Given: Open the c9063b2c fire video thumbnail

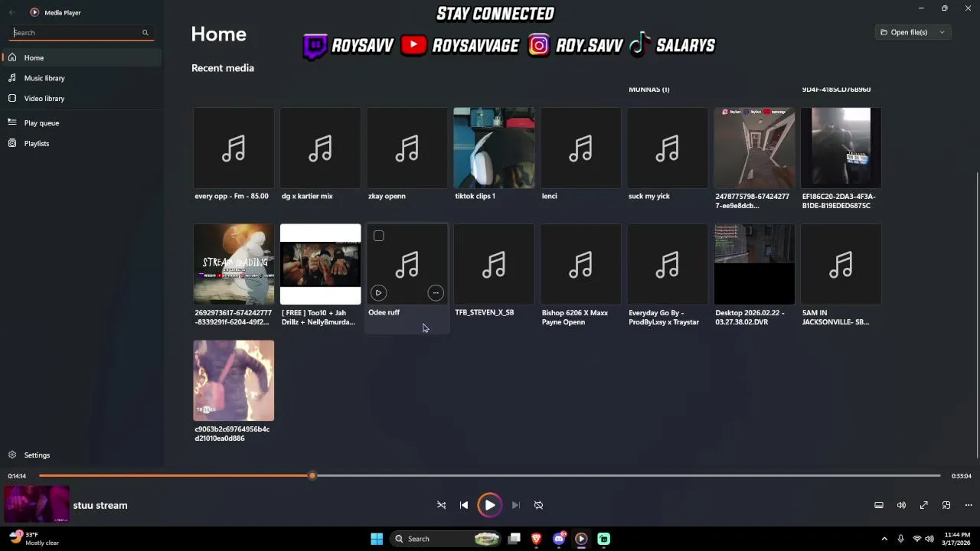Looking at the screenshot, I should pyautogui.click(x=234, y=380).
